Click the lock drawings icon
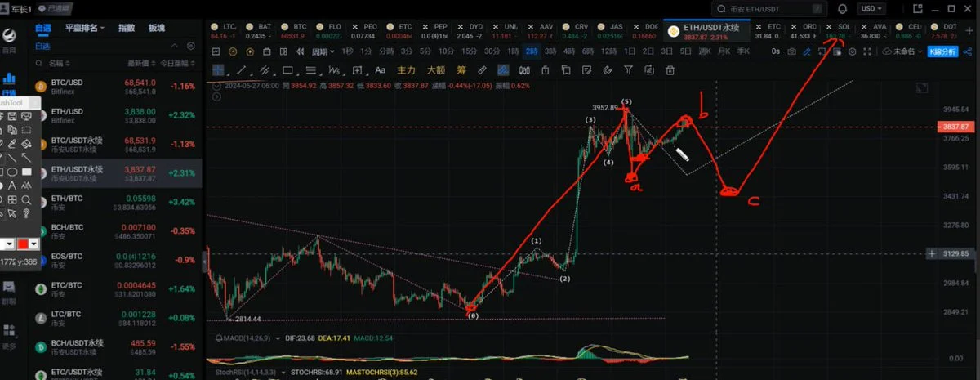 (x=546, y=70)
